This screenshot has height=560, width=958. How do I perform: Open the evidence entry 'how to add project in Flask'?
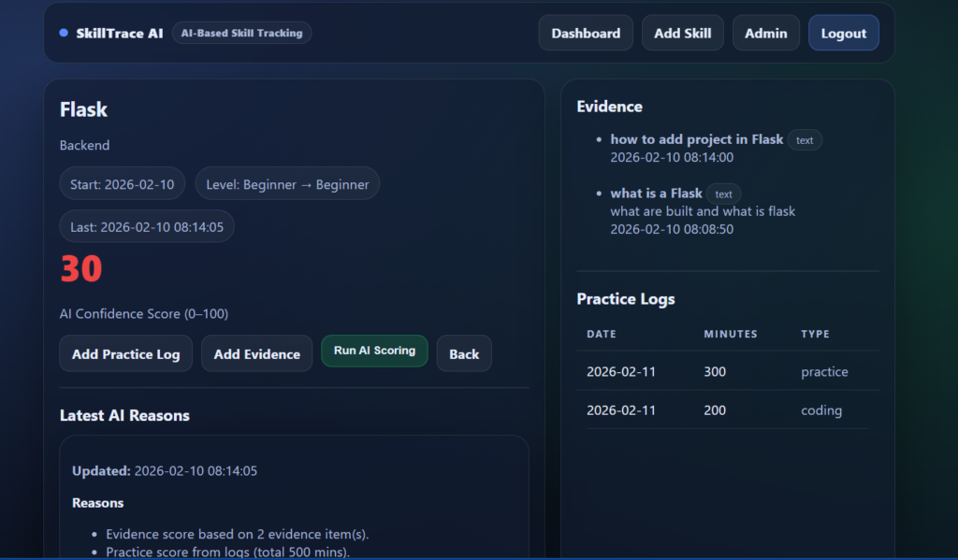696,138
